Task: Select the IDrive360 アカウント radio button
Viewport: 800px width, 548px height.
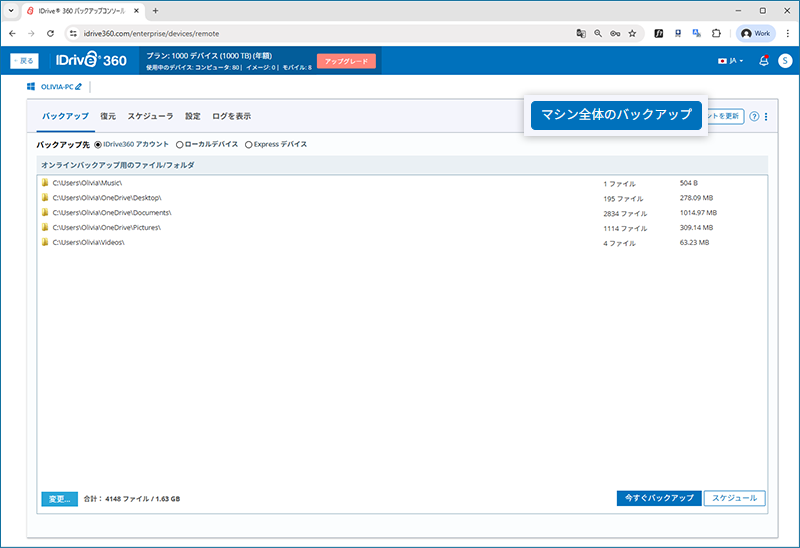Action: click(x=98, y=145)
